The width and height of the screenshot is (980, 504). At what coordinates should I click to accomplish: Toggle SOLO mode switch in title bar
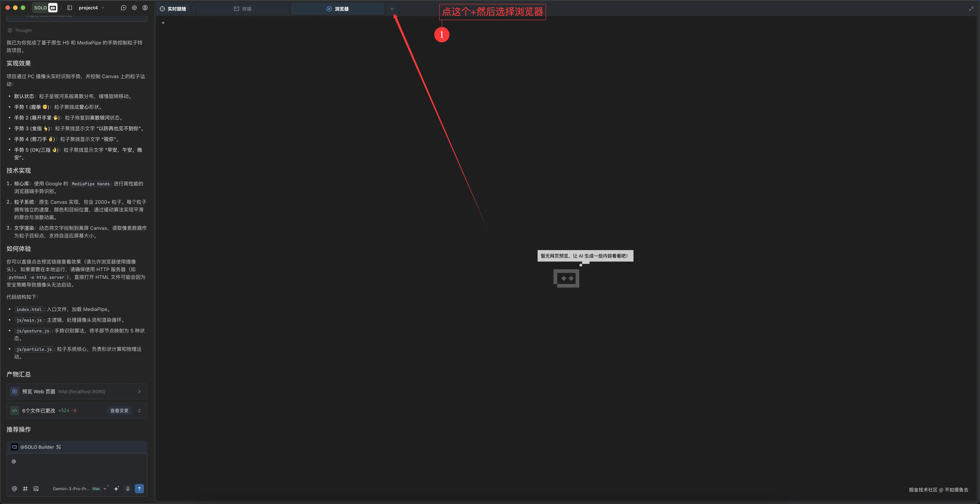45,8
